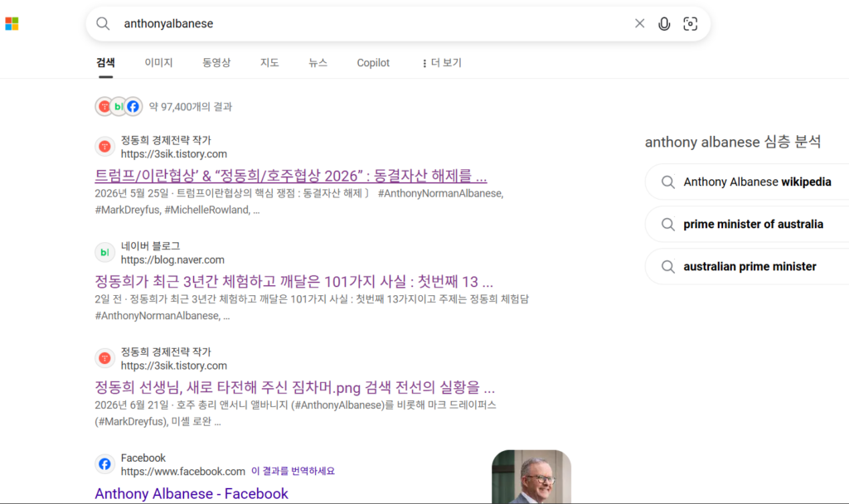Click the Microsoft logo icon
The height and width of the screenshot is (504, 849).
[12, 24]
